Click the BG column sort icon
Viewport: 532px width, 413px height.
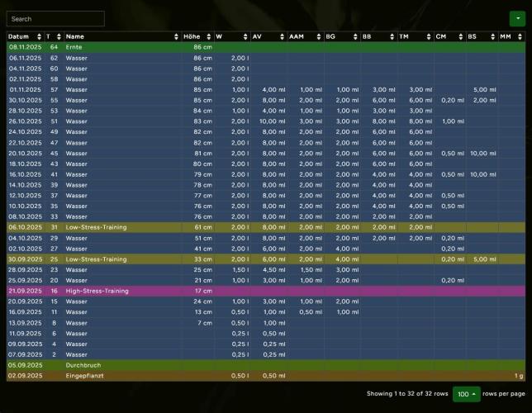tap(354, 37)
